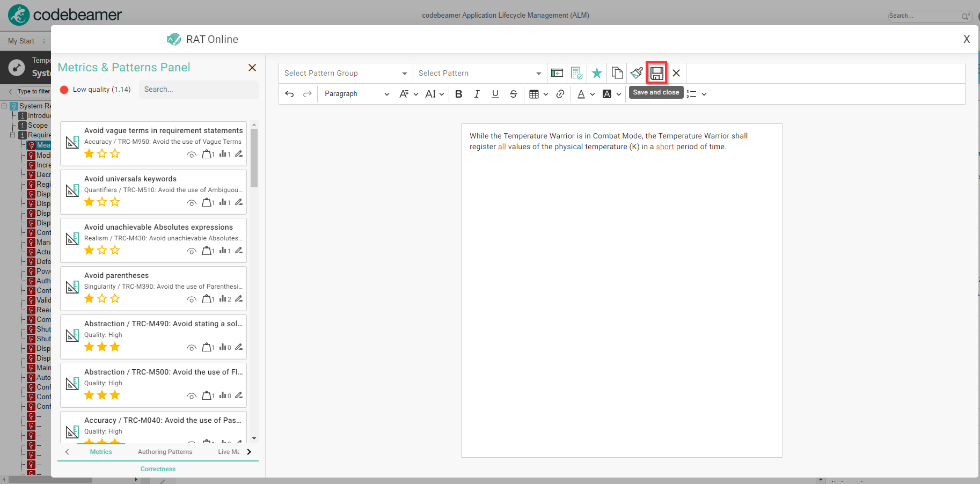Click the Save and close floppy disk icon

[656, 73]
